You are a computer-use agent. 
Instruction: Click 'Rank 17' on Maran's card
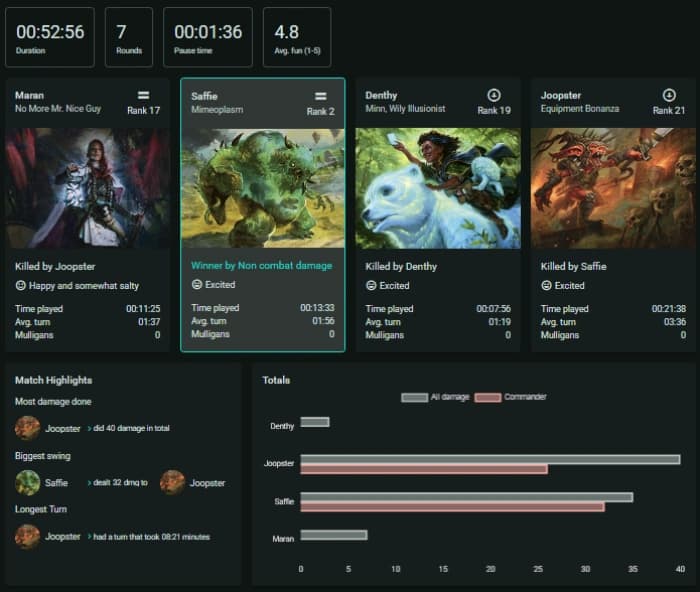tap(143, 110)
